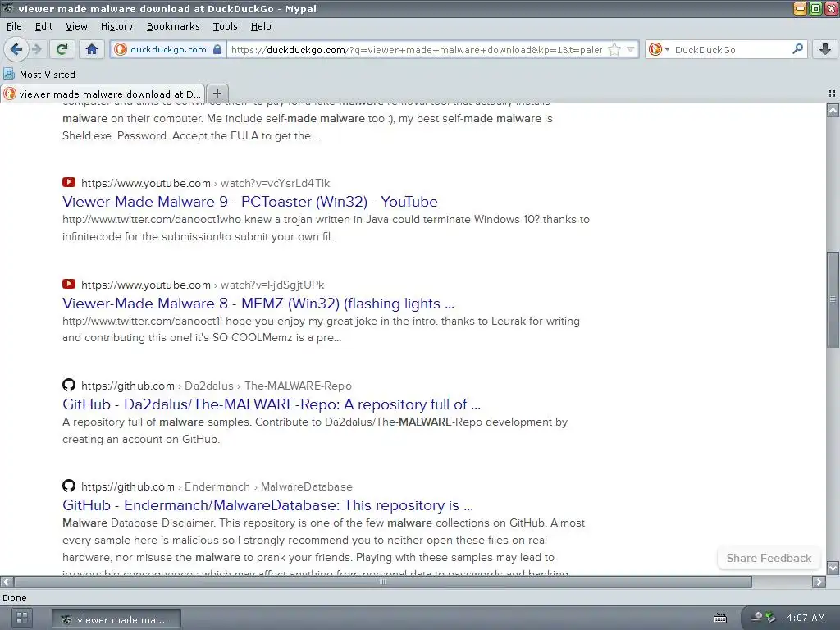Click the duckduckgo.com site identity button
The height and width of the screenshot is (630, 840).
[167, 49]
